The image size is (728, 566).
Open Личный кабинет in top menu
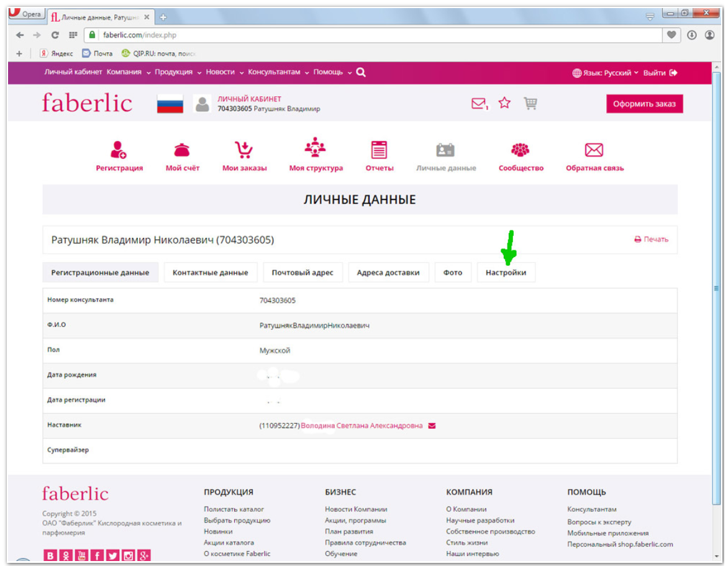pyautogui.click(x=73, y=72)
